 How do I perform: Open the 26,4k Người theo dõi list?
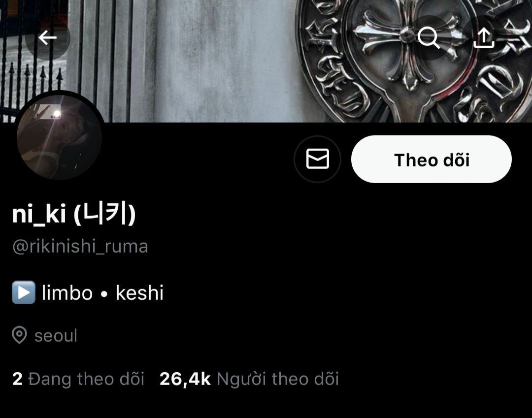pos(249,379)
